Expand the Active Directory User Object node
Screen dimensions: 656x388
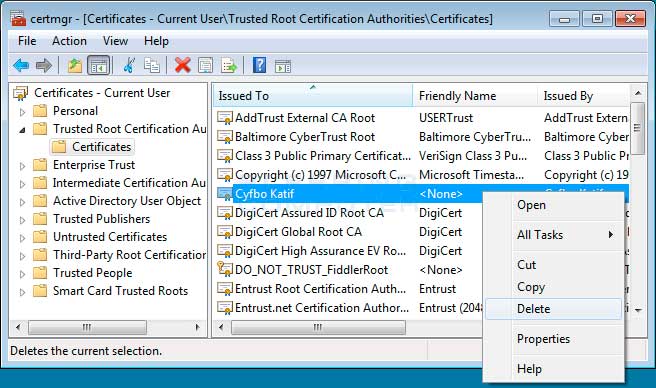coord(23,202)
